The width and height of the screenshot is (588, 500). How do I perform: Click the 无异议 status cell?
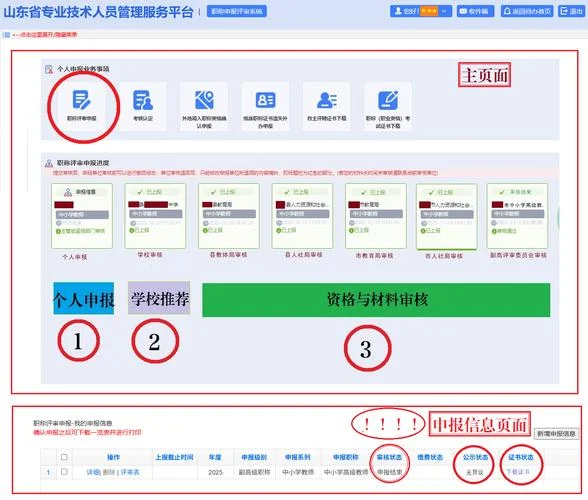point(475,472)
